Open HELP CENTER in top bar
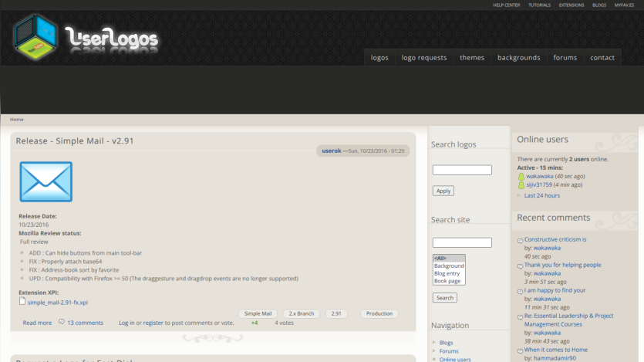This screenshot has width=644, height=362. 507,5
